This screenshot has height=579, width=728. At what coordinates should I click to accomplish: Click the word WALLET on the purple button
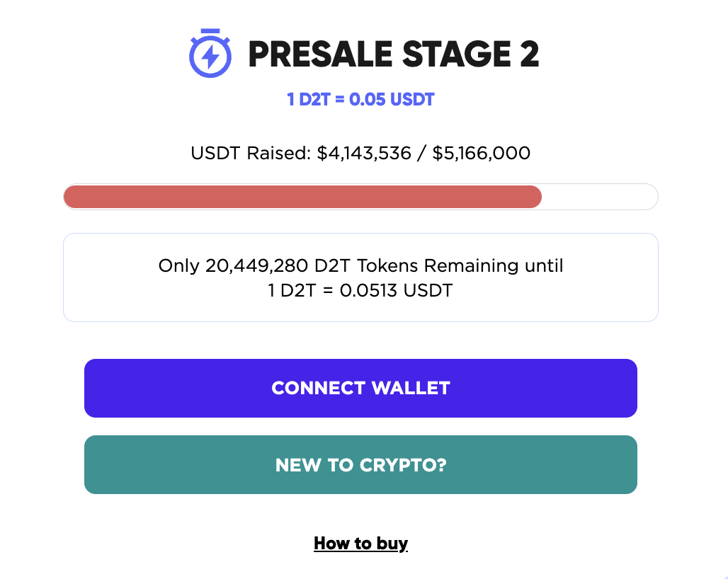click(x=411, y=389)
